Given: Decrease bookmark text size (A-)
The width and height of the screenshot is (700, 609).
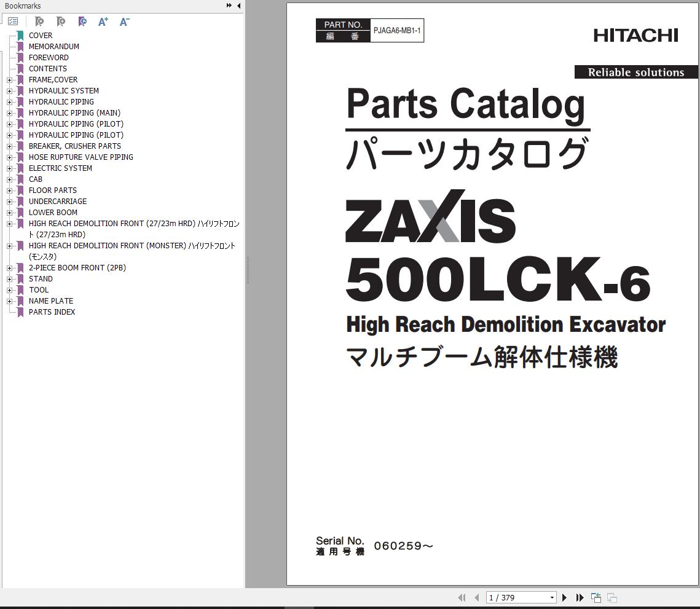Looking at the screenshot, I should (125, 22).
